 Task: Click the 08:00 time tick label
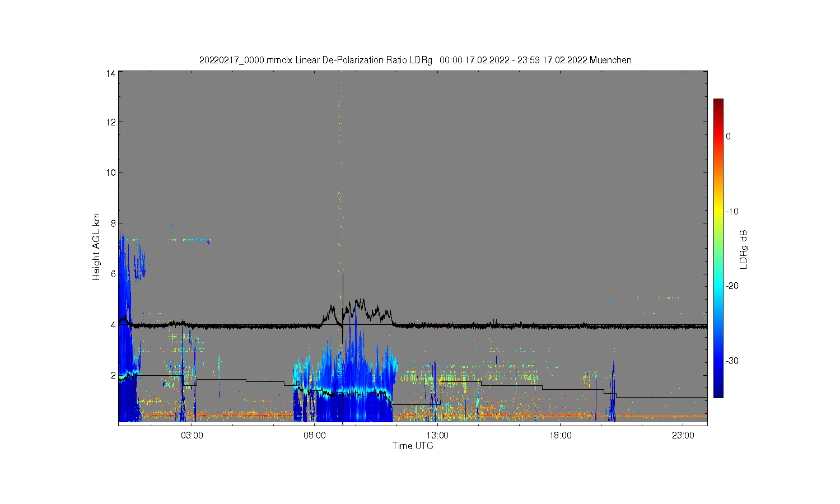pos(315,435)
